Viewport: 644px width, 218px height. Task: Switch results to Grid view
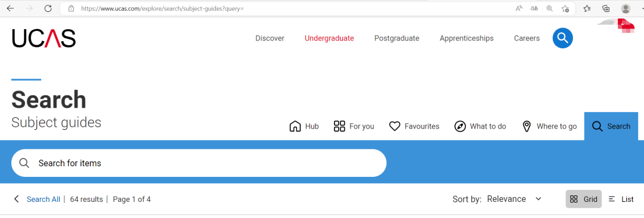584,199
